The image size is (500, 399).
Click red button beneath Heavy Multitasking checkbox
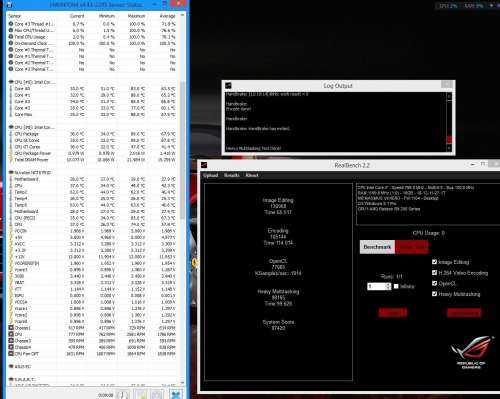click(x=464, y=313)
